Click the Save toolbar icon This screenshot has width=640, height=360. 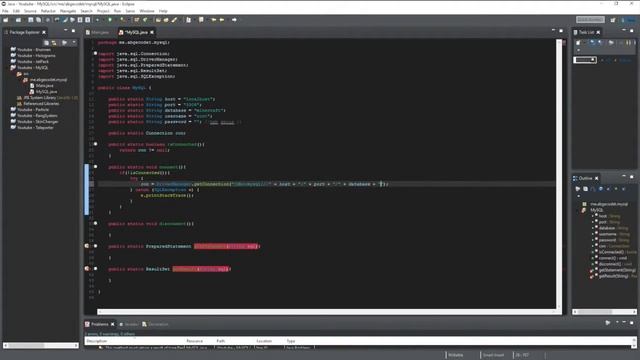31,20
